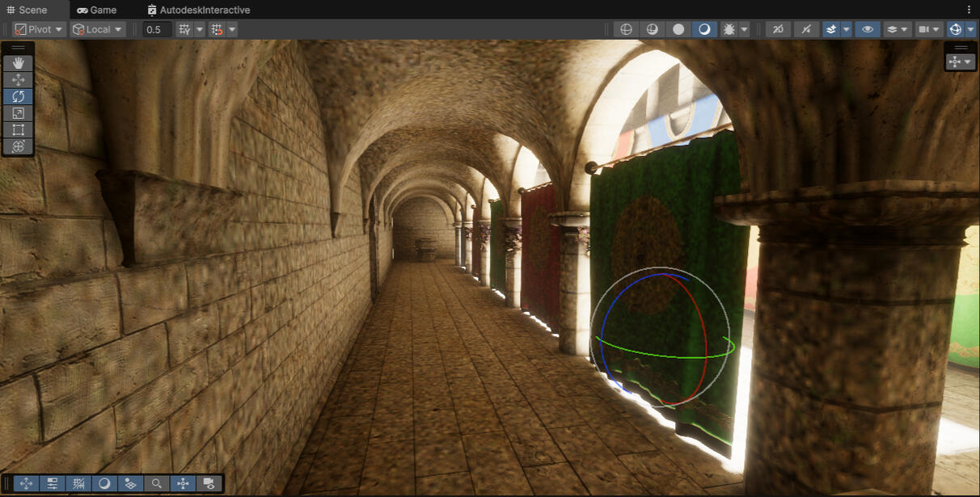Toggle scene audio button
Screen dimensions: 980x497
[805, 29]
